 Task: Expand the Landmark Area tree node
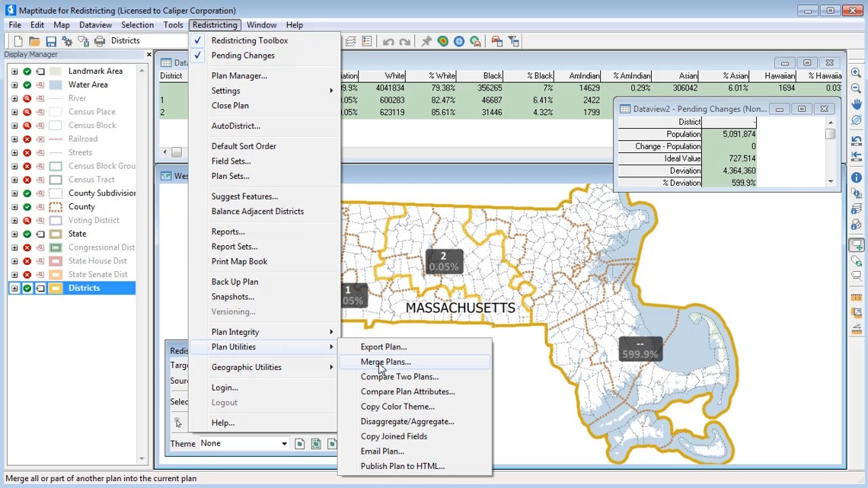coord(14,70)
